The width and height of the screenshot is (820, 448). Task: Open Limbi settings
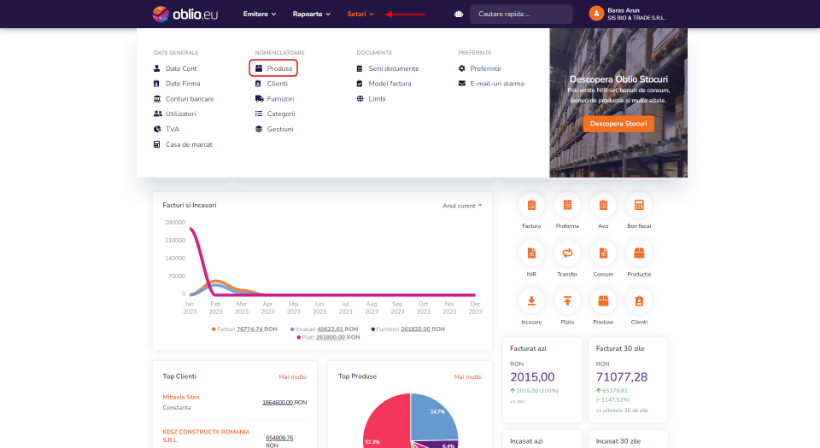click(x=371, y=99)
